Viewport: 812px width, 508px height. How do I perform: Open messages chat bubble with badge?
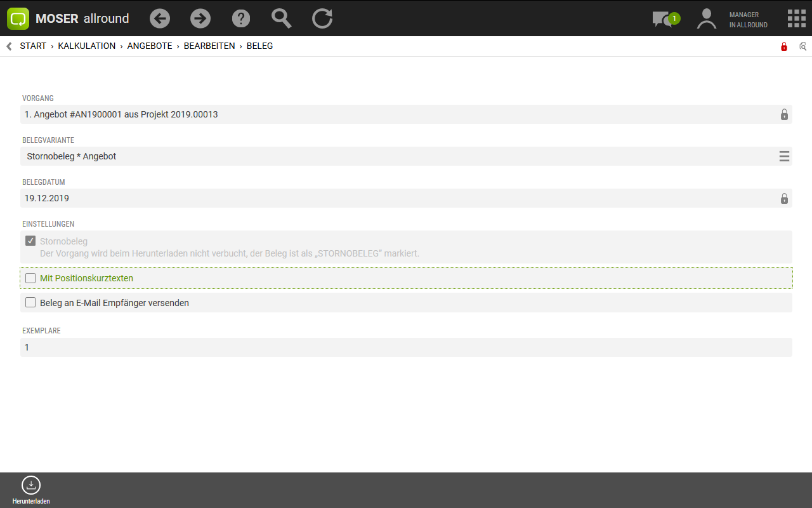pos(665,19)
